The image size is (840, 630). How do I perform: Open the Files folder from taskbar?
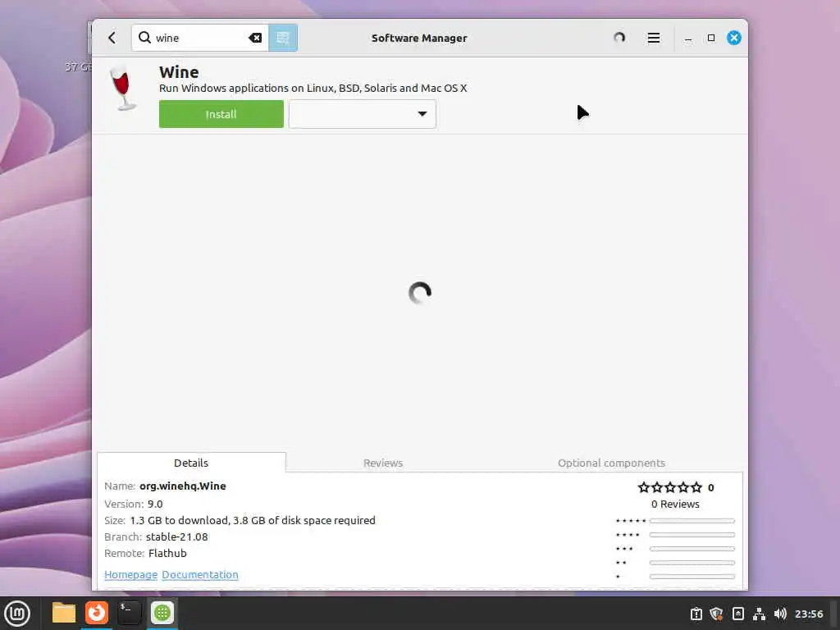64,613
